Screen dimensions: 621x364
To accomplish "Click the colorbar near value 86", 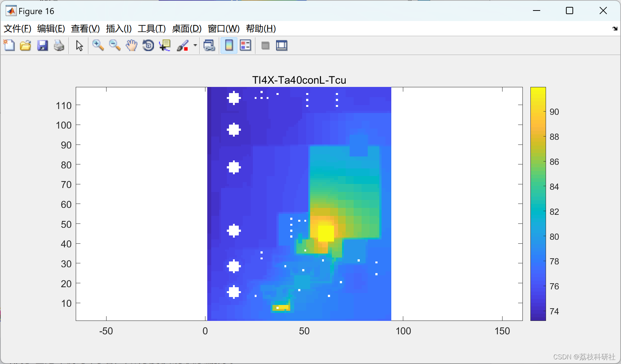I will 538,162.
